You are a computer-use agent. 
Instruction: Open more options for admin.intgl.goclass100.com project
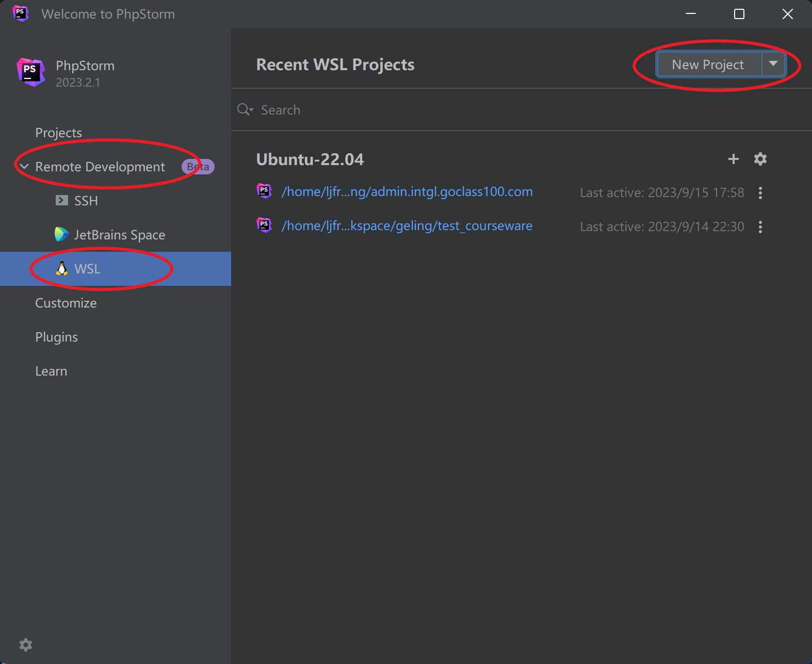[x=760, y=192]
